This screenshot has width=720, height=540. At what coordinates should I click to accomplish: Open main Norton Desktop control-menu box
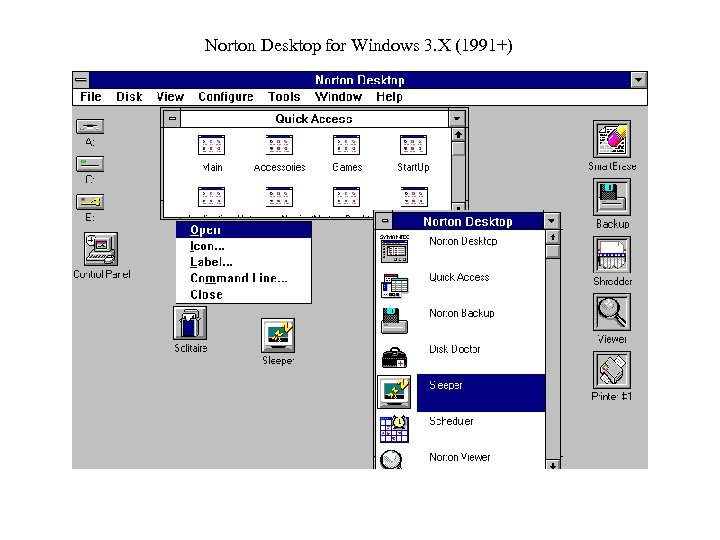pyautogui.click(x=81, y=80)
